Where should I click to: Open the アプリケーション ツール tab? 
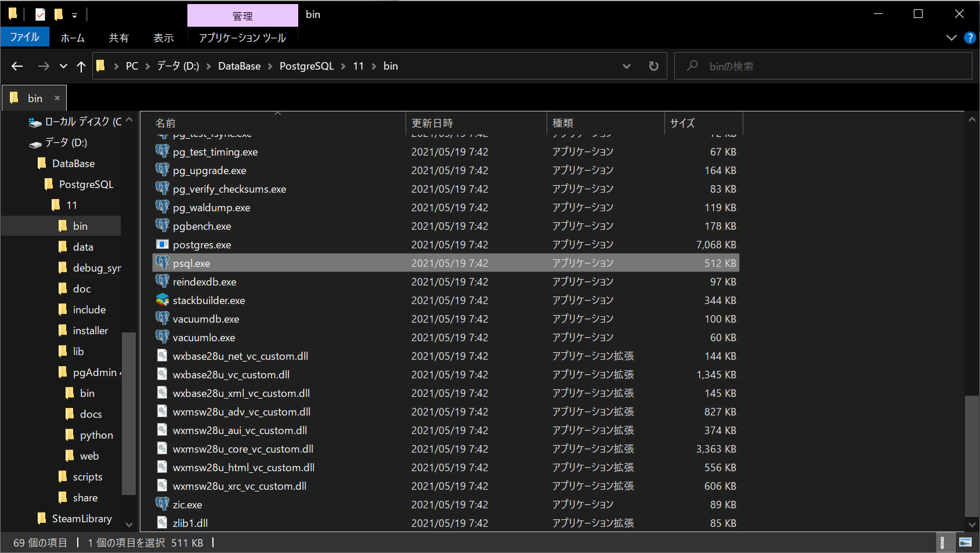click(243, 38)
